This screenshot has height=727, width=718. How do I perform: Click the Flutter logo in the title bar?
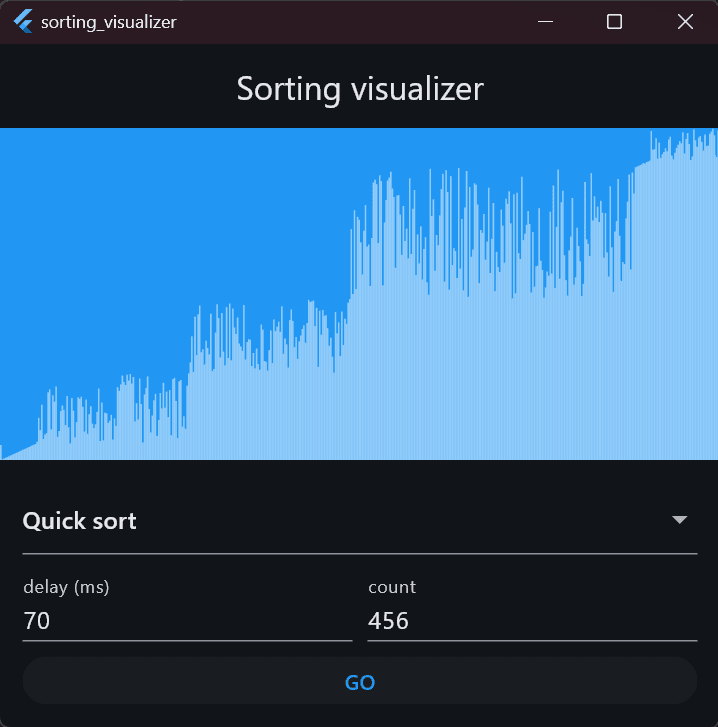23,21
